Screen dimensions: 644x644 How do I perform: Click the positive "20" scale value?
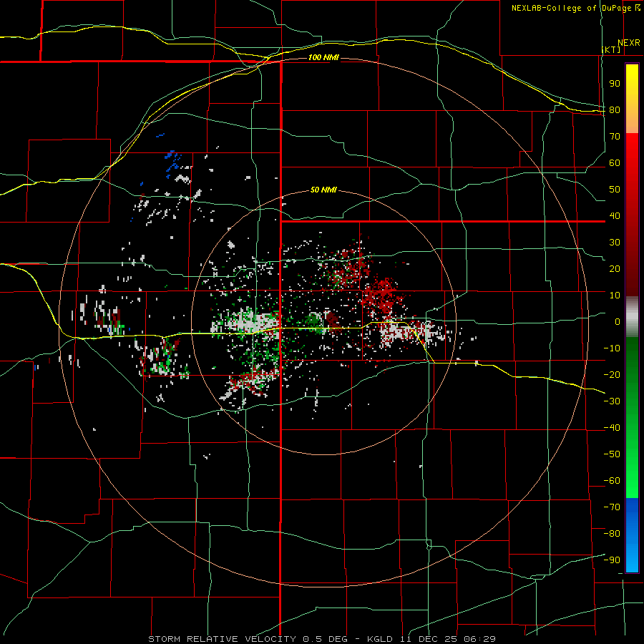pos(615,269)
